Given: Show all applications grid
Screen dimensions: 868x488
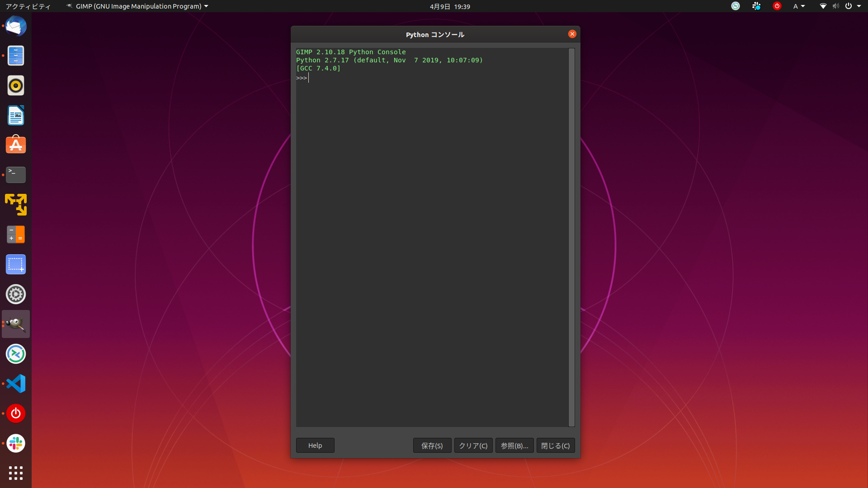Looking at the screenshot, I should (x=16, y=473).
